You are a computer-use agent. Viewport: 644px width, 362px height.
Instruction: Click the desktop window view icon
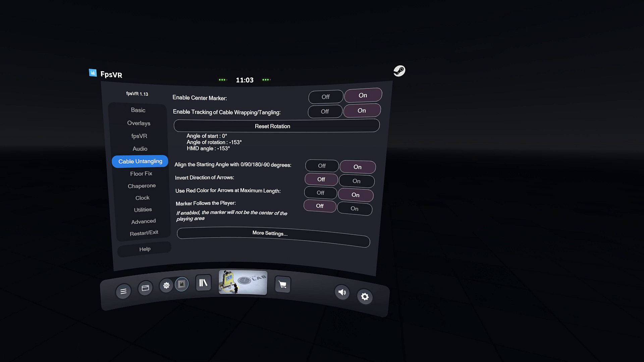tap(145, 288)
